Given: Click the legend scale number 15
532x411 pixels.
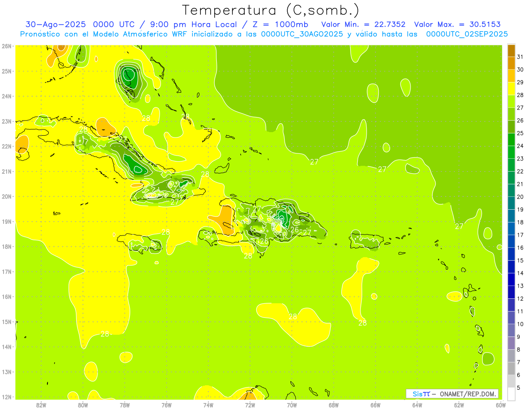Looking at the screenshot, I should (520, 260).
